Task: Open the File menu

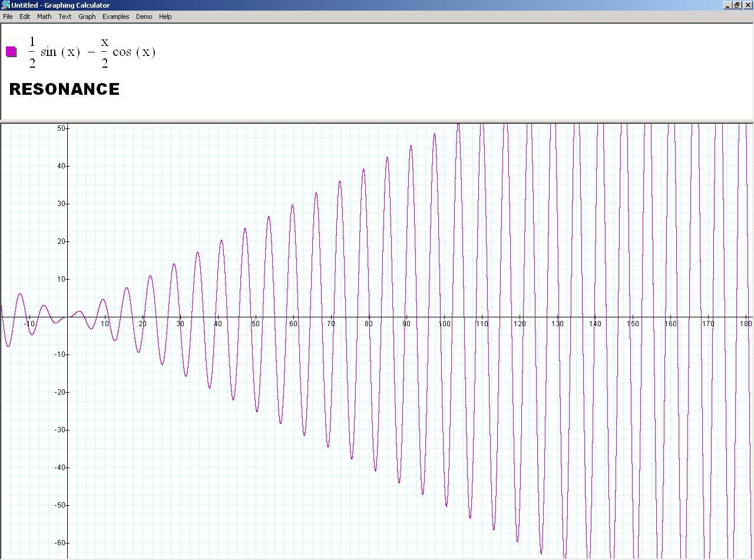Action: tap(8, 16)
